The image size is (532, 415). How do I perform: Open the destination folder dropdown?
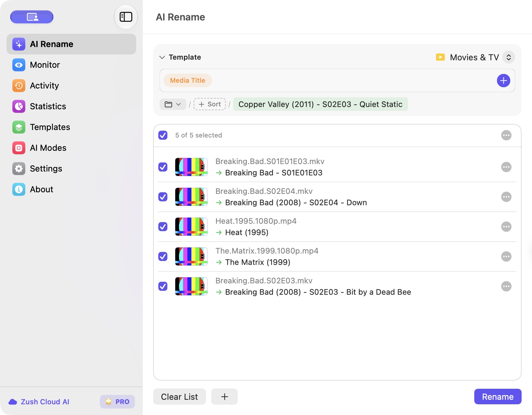pos(173,104)
